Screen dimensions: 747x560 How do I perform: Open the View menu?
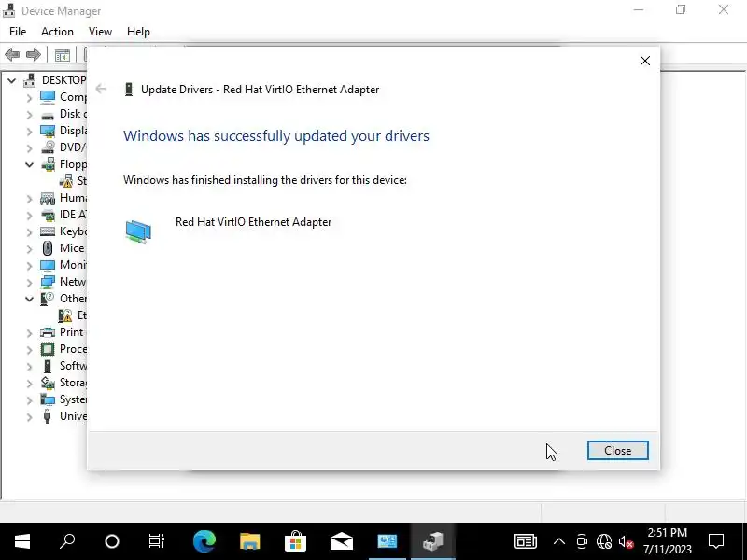pos(100,32)
